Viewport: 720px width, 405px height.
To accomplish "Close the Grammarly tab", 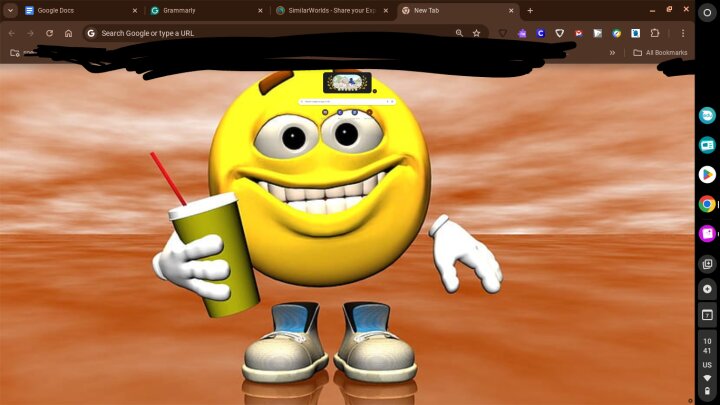I will pyautogui.click(x=260, y=10).
